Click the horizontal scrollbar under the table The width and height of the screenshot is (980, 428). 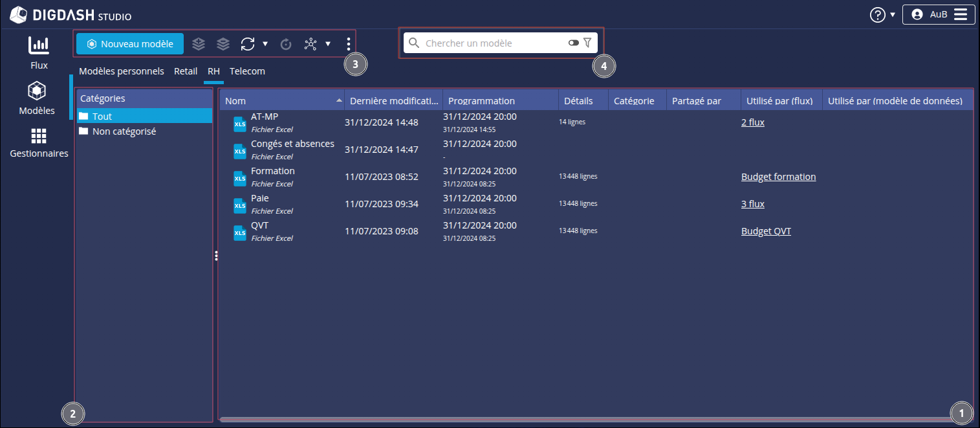[x=582, y=420]
